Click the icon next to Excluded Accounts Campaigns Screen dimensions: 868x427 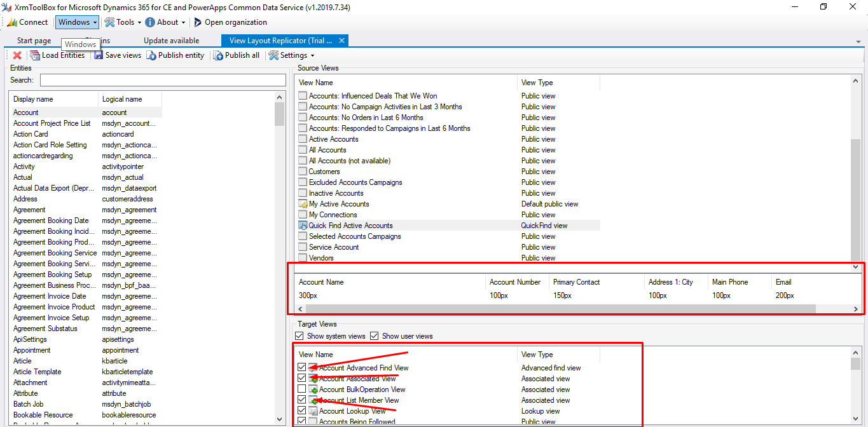pos(303,182)
